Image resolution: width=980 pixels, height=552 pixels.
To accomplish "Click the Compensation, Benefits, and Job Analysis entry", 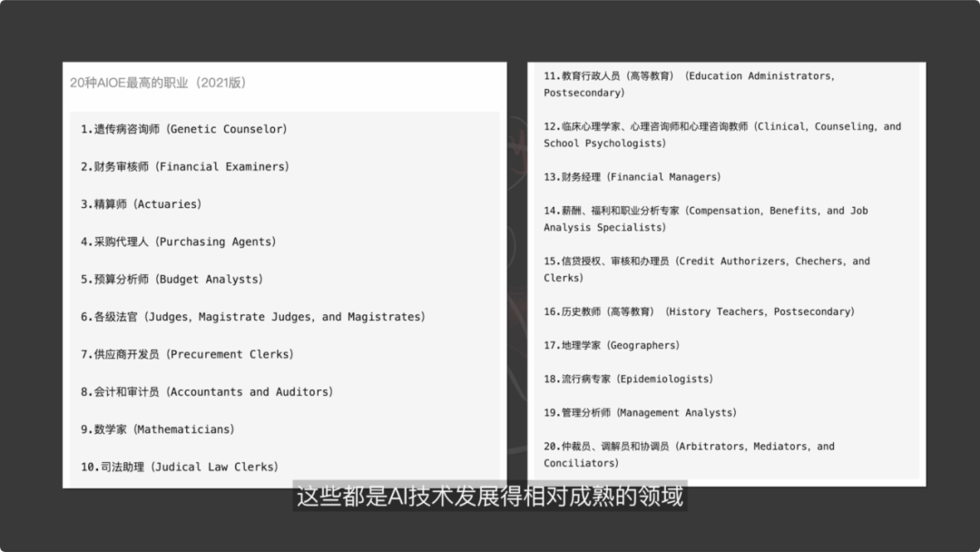I will 706,219.
